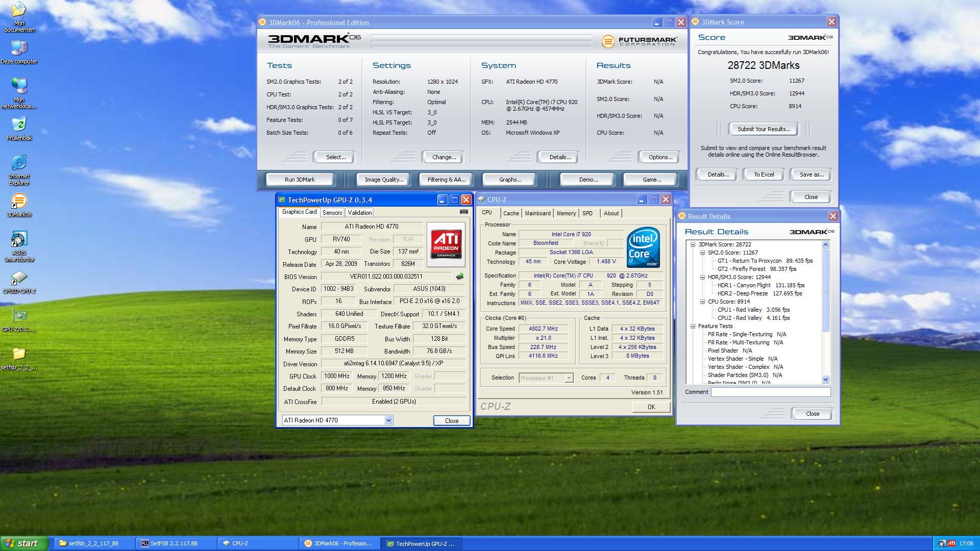Launch the 3DMark06 desktop shortcut
Image resolution: width=980 pixels, height=551 pixels.
19,206
